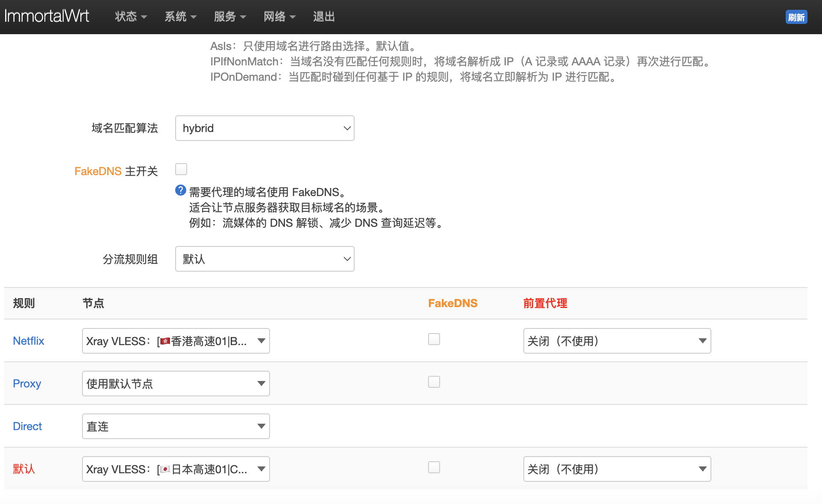Open the Proxy rule link
This screenshot has width=822, height=504.
point(27,384)
